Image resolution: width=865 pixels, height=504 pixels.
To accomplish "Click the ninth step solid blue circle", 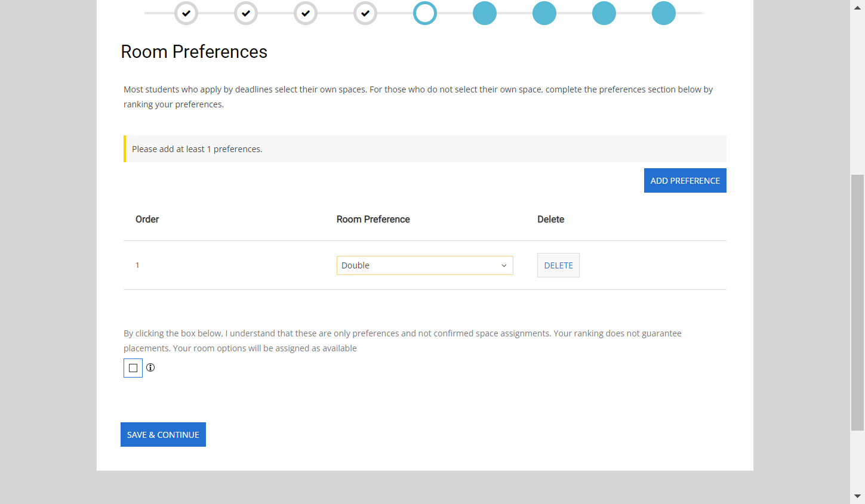I will click(x=664, y=13).
